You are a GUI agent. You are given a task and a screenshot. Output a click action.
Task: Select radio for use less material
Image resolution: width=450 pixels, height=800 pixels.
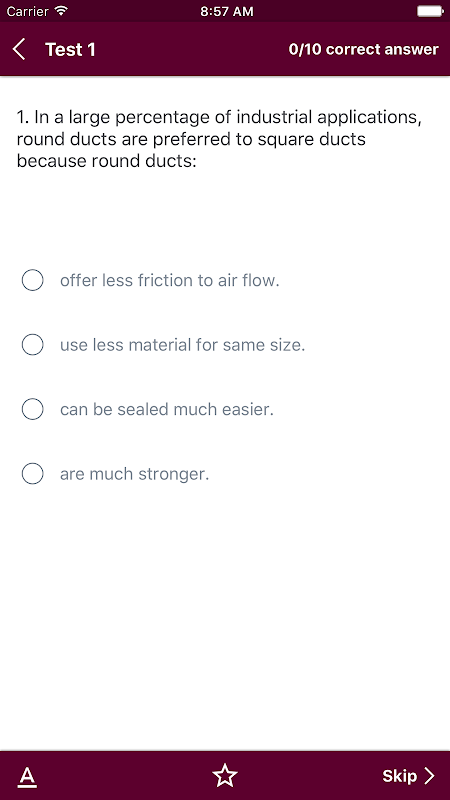click(32, 345)
